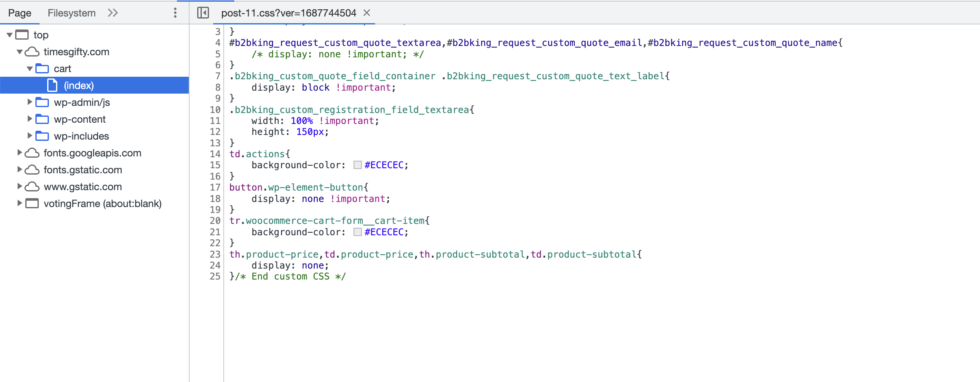Expand the wp-admin/js folder arrow

[x=29, y=102]
